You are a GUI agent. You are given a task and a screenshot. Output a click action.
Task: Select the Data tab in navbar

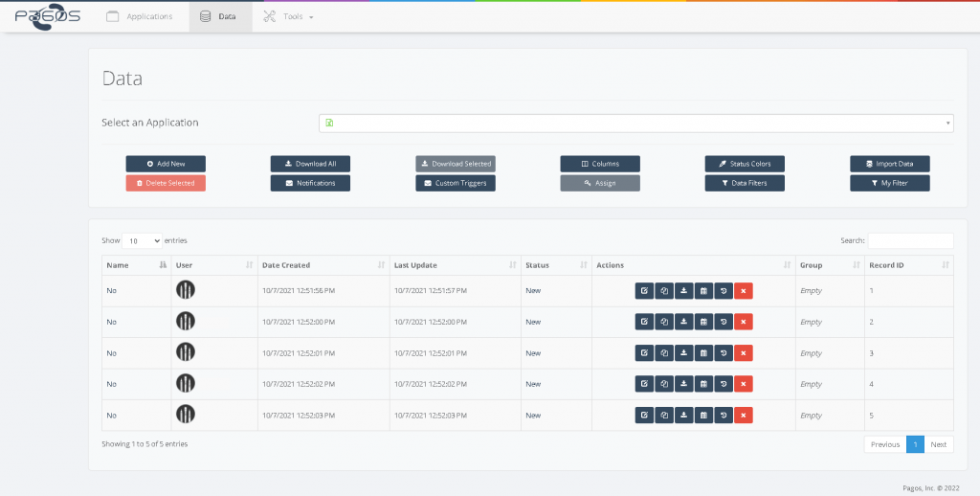(221, 17)
